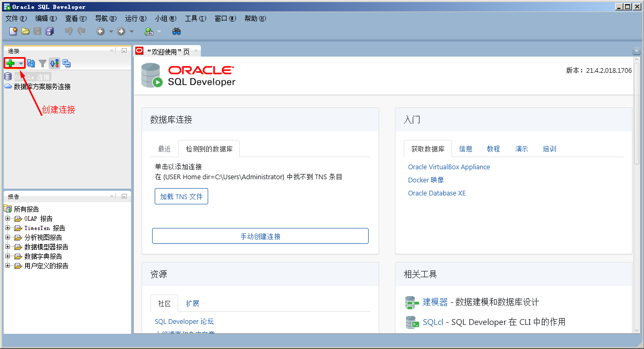Open a file using the folder toolbar icon

(25, 31)
